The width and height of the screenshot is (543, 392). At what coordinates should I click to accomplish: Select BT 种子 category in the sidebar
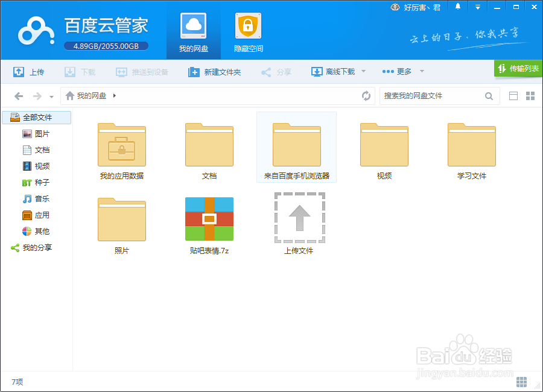[36, 183]
